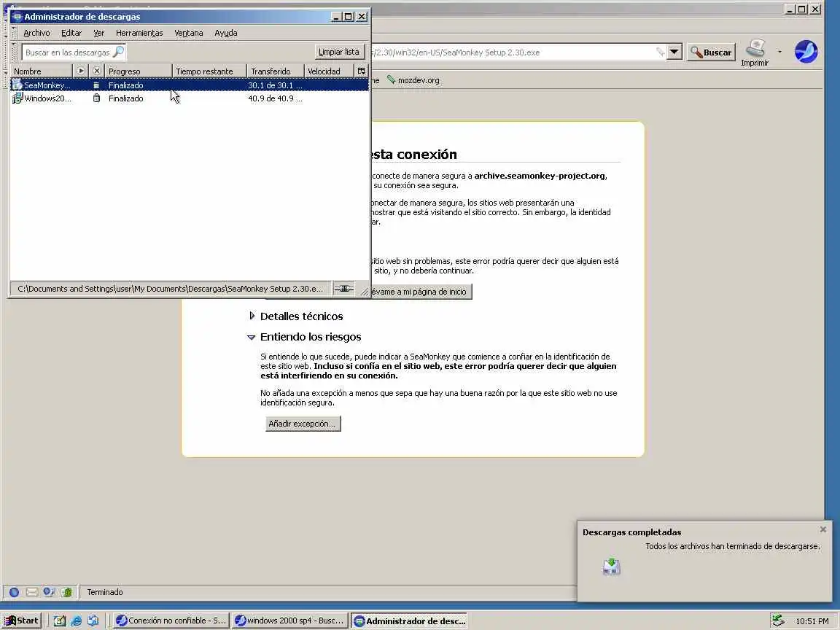Click the SeaMonkey throbber logo in browser
840x630 pixels.
coord(806,52)
